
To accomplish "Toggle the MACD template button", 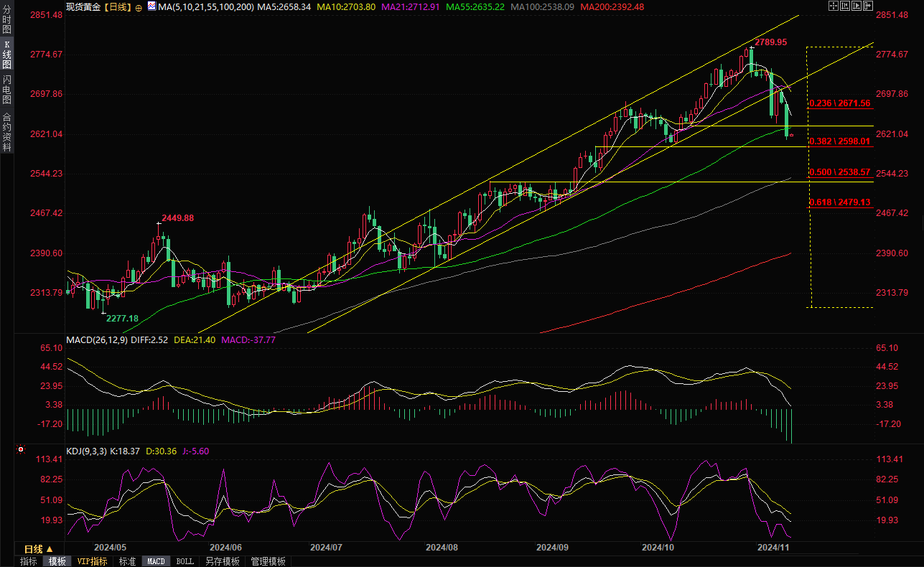I will [x=157, y=561].
